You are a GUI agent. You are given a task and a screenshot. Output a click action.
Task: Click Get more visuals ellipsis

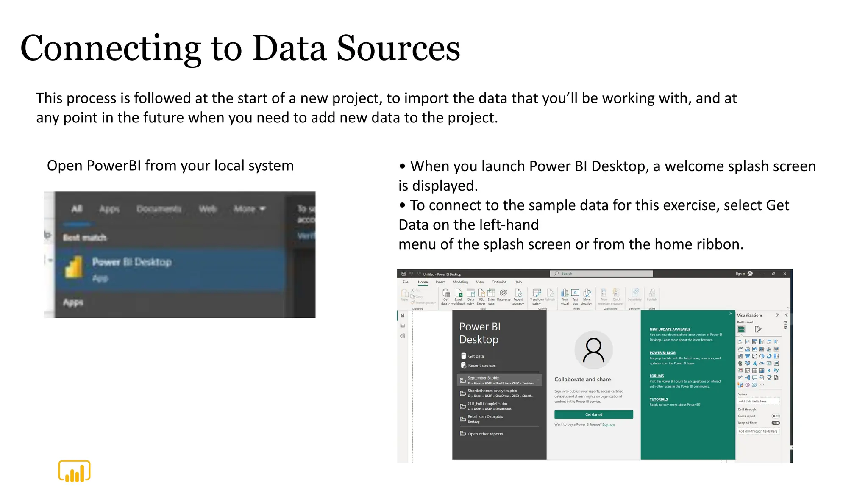coord(762,385)
